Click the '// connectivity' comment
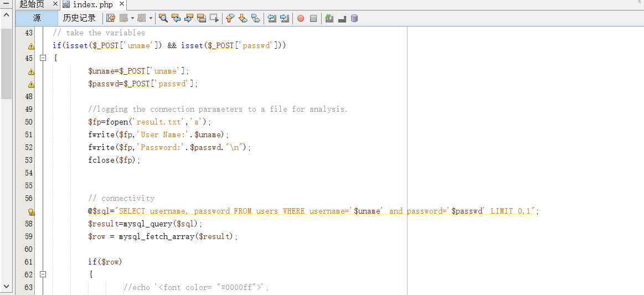 click(x=121, y=198)
